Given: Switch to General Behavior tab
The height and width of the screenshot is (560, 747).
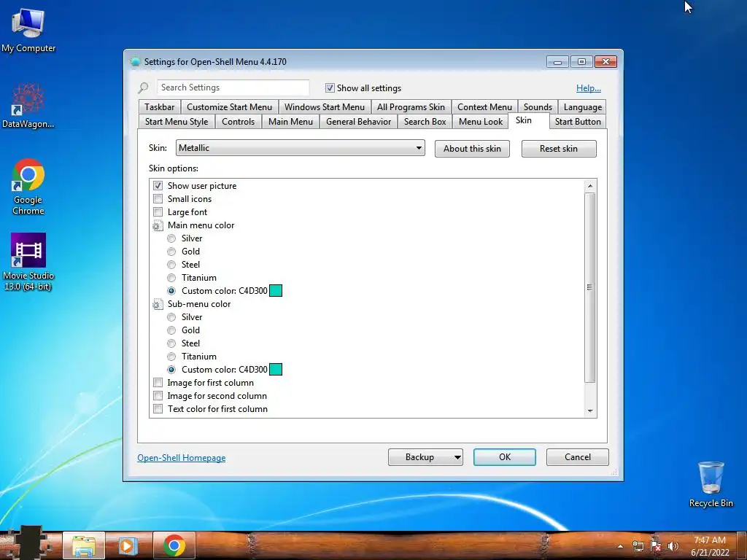Looking at the screenshot, I should tap(359, 122).
